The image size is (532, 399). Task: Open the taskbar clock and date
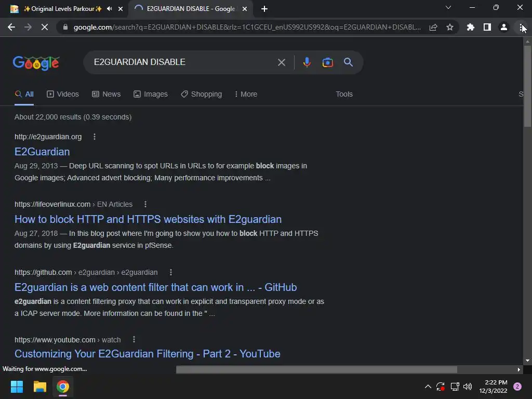click(x=493, y=387)
